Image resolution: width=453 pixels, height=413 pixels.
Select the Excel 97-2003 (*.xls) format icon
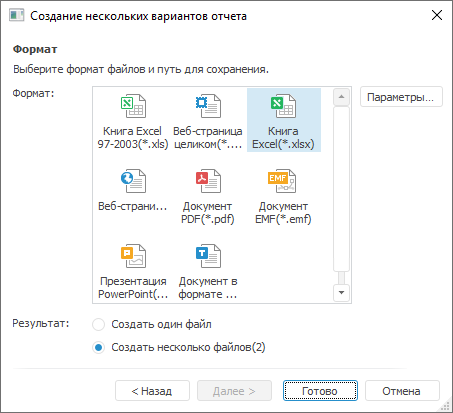[x=133, y=106]
